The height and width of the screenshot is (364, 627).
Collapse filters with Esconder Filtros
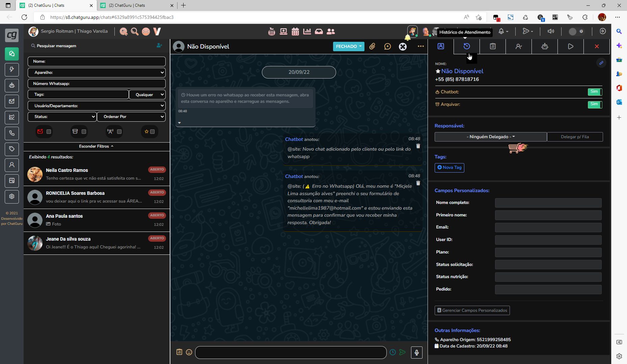(x=97, y=146)
